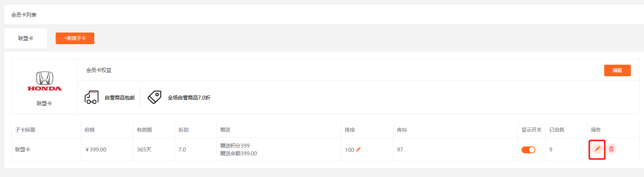Viewport: 644px width, 177px height.
Task: Click the Honda logo image
Action: [x=44, y=81]
